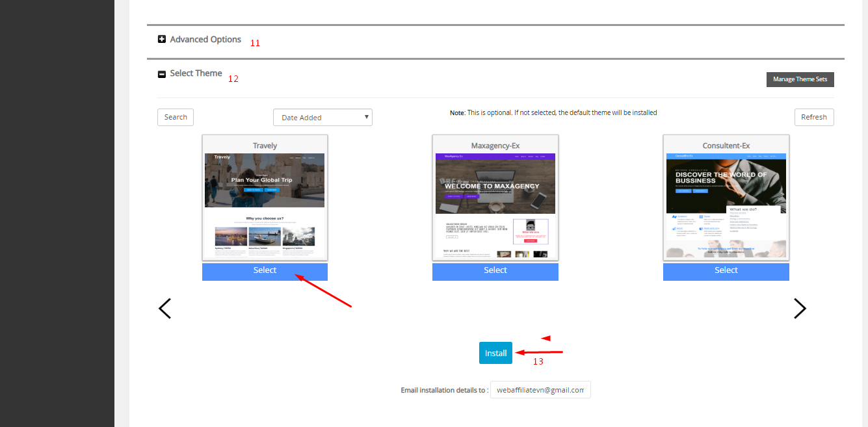
Task: Click the Advanced Options heading
Action: 205,40
